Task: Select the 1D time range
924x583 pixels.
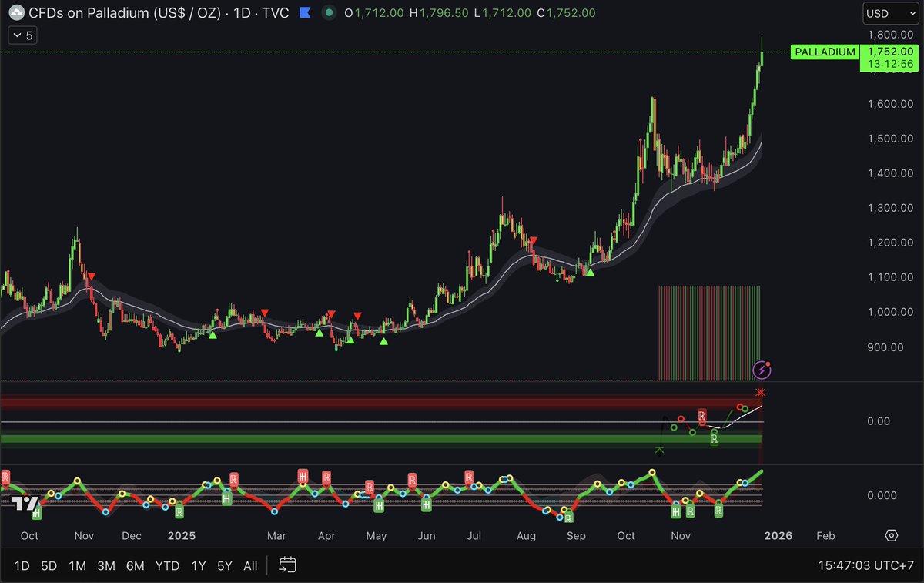Action: [22, 565]
